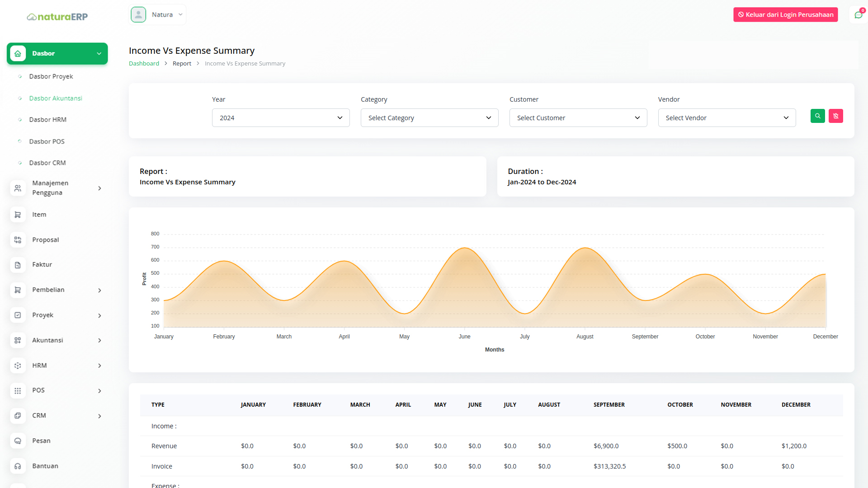The width and height of the screenshot is (868, 488).
Task: Click the Pesan message bubble icon
Action: click(18, 441)
